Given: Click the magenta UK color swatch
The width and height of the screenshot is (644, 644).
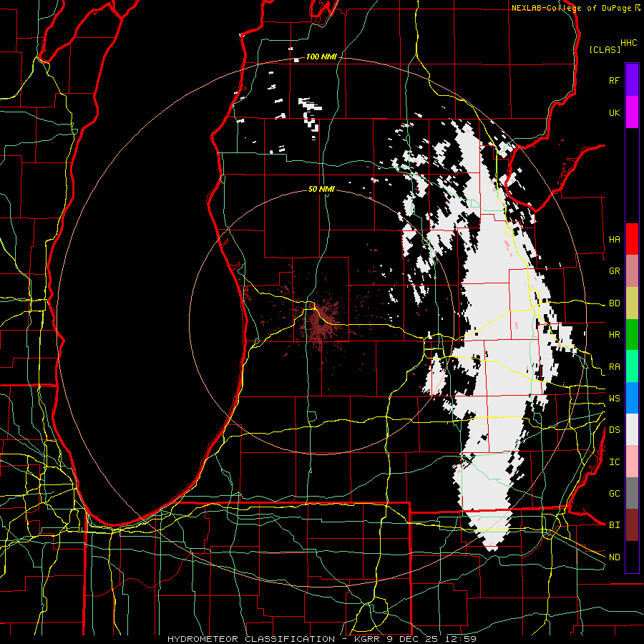Looking at the screenshot, I should pos(632,112).
